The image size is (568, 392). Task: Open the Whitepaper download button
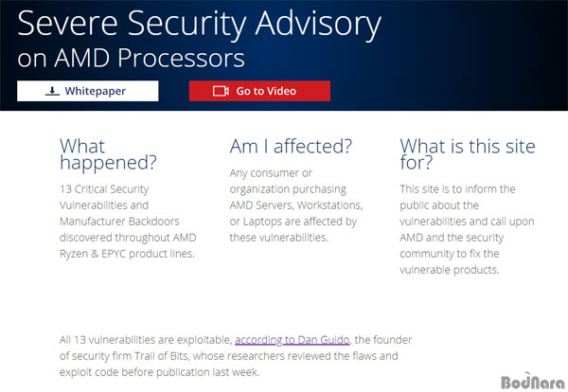point(88,91)
